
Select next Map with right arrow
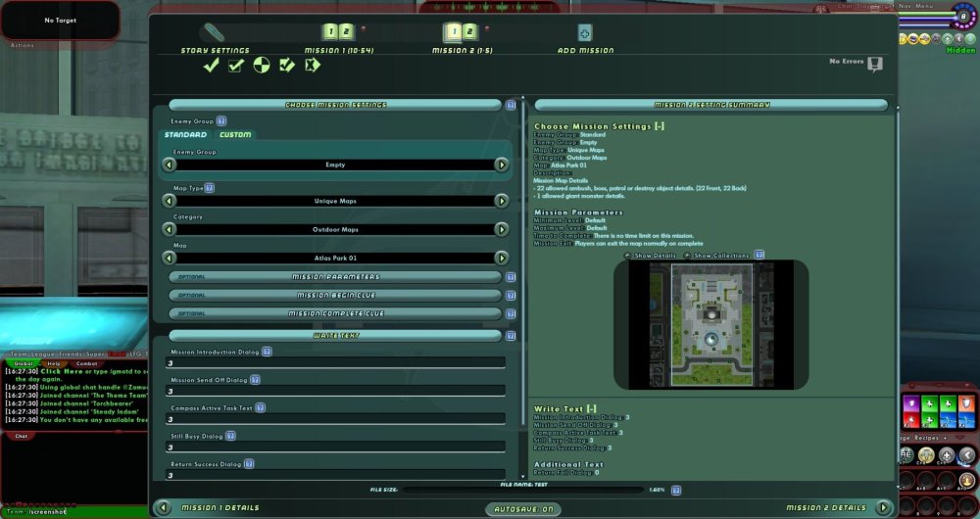pyautogui.click(x=501, y=258)
